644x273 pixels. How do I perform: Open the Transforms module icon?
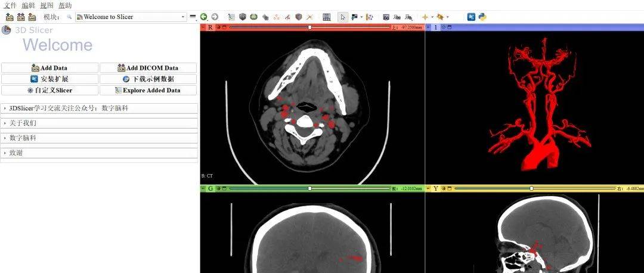coord(265,17)
